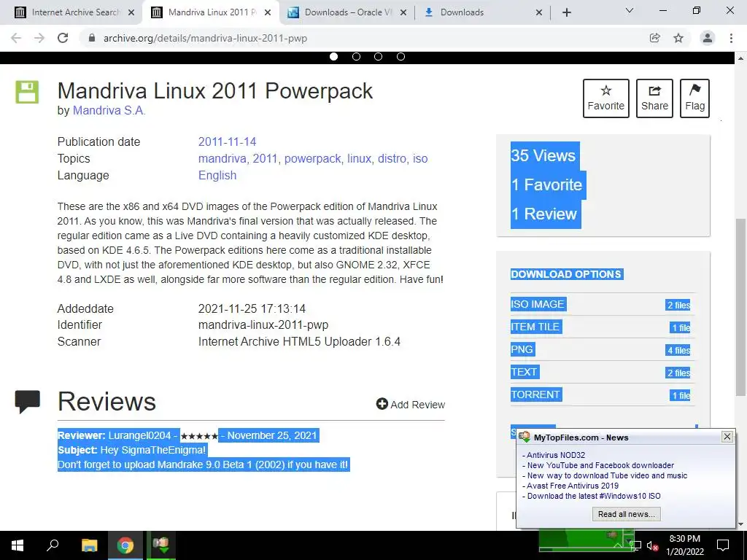Click the Reviews speech bubble icon
This screenshot has height=560, width=747.
pos(28,402)
